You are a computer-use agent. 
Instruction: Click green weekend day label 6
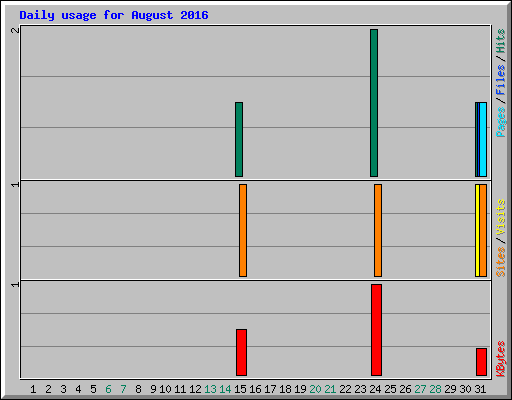pyautogui.click(x=108, y=389)
